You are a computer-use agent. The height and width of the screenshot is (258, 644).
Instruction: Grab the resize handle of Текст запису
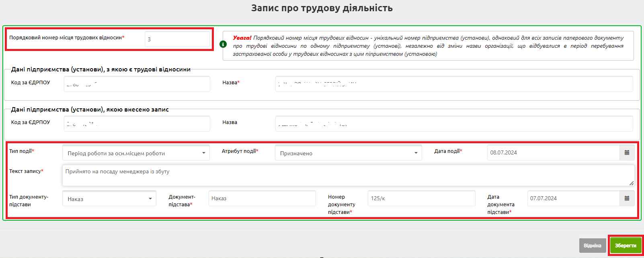632,183
